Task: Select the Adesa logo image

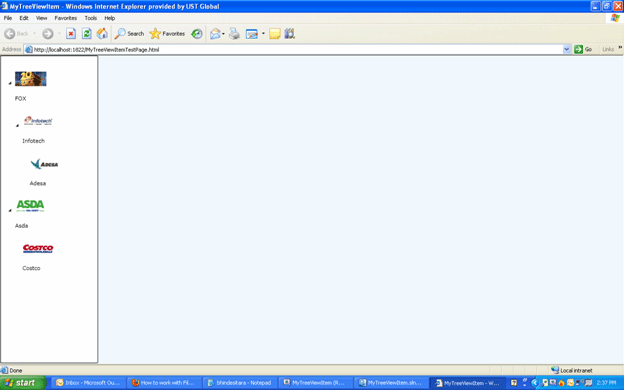Action: [x=44, y=164]
